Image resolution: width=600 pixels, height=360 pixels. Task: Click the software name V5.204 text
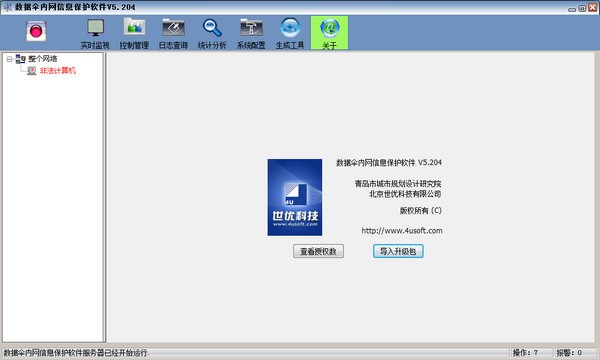click(x=389, y=163)
